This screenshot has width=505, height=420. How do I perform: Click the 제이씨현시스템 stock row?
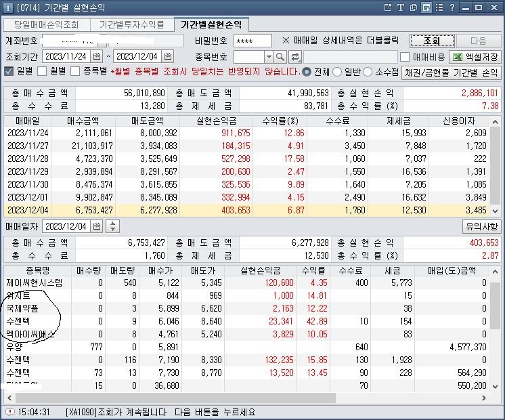tap(247, 282)
